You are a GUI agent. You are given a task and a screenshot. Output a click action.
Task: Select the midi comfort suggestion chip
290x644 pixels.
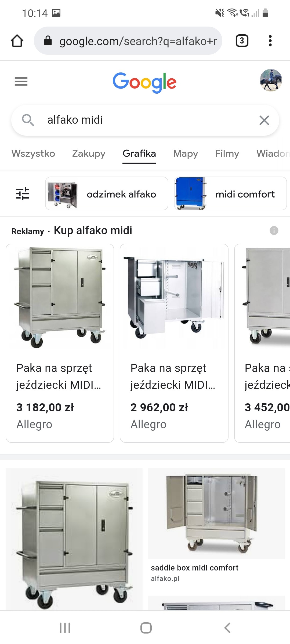pyautogui.click(x=230, y=193)
